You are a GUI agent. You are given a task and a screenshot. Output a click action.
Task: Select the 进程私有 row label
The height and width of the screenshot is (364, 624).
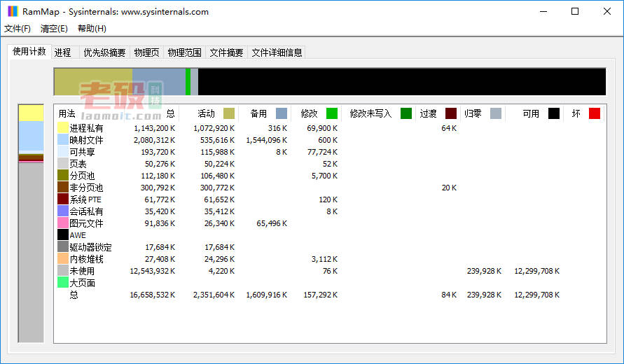pyautogui.click(x=86, y=128)
